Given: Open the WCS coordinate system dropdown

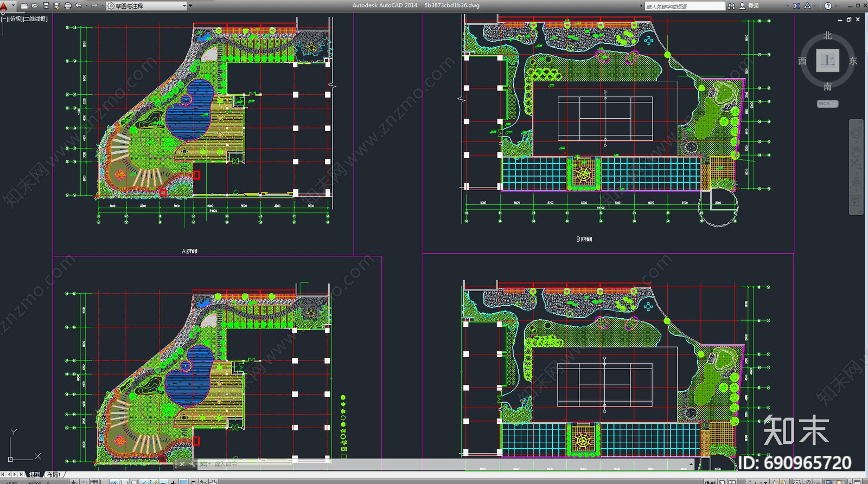Looking at the screenshot, I should [827, 104].
